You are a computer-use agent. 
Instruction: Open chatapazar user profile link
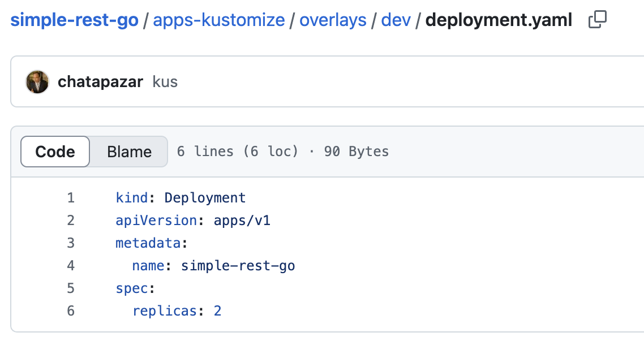point(100,81)
